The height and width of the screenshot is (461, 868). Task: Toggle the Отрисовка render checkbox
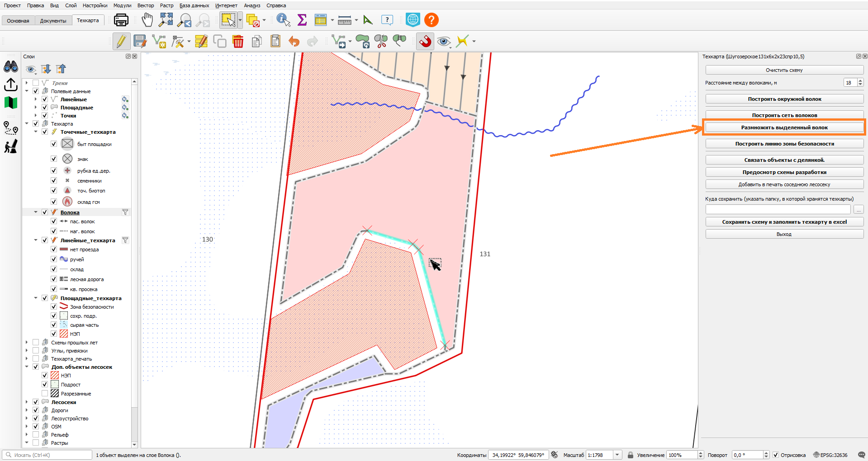[776, 455]
